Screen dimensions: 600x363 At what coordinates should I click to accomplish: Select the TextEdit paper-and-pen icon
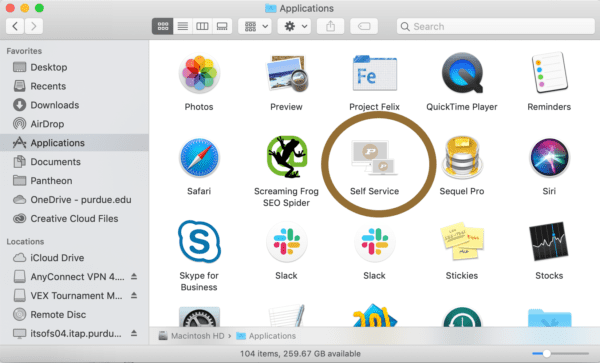tap(287, 316)
